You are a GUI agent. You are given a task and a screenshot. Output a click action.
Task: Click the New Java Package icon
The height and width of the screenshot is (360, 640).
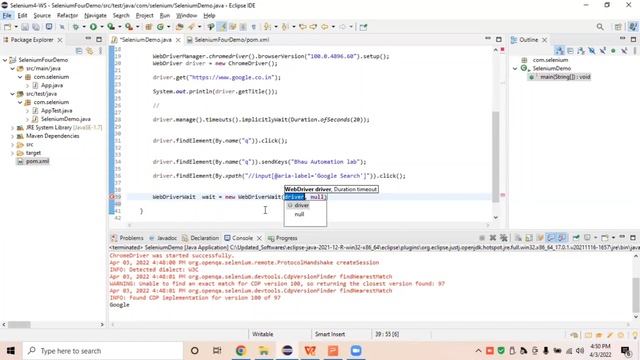click(x=149, y=27)
